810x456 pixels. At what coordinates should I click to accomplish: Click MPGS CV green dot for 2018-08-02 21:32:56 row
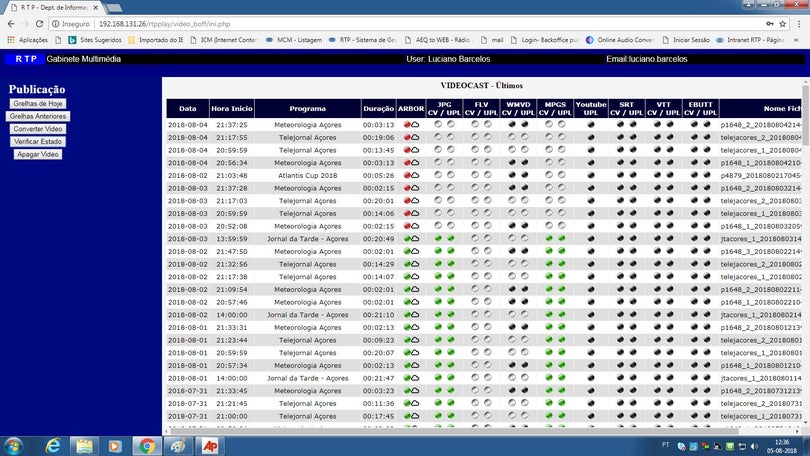pos(549,263)
